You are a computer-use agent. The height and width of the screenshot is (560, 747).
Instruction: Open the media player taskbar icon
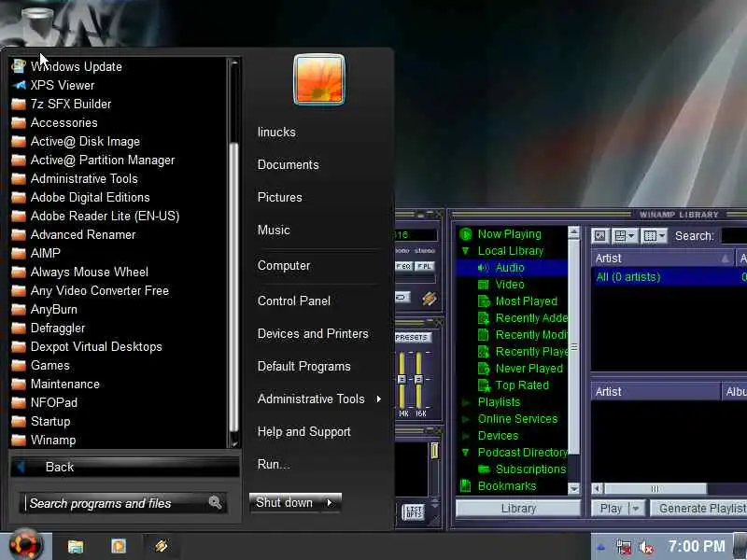(x=119, y=546)
